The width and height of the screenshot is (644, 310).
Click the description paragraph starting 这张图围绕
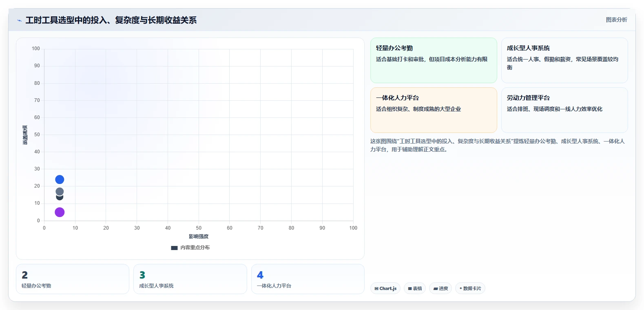[497, 145]
